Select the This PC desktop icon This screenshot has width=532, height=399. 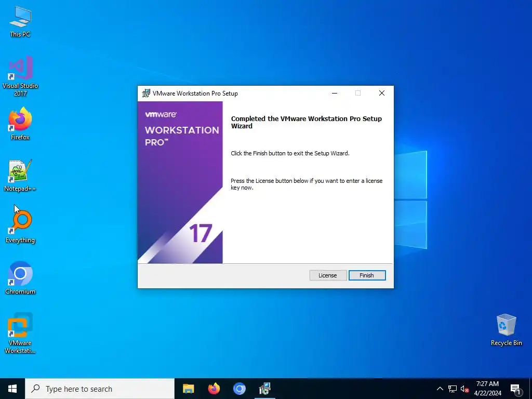coord(20,22)
